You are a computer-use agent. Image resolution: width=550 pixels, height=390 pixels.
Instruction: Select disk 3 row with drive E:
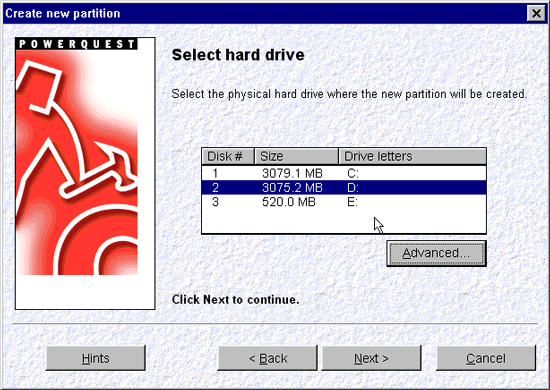(344, 202)
